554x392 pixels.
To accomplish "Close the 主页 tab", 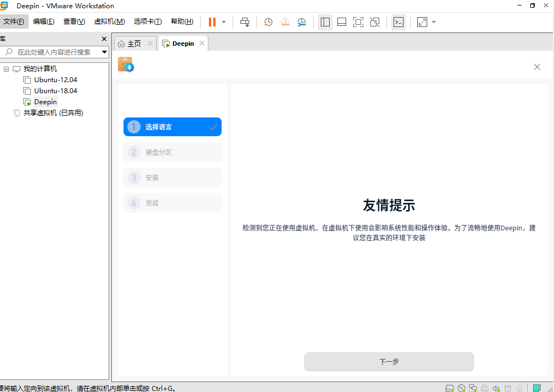I will tap(150, 44).
